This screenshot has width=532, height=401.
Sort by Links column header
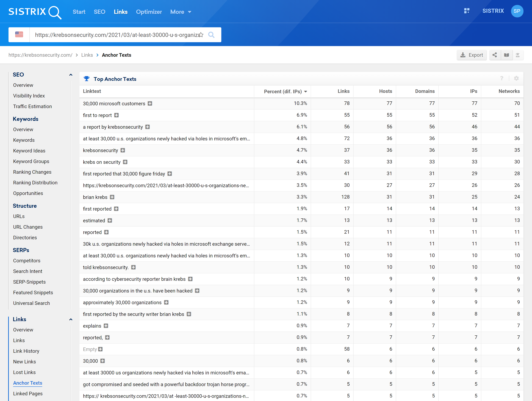343,91
